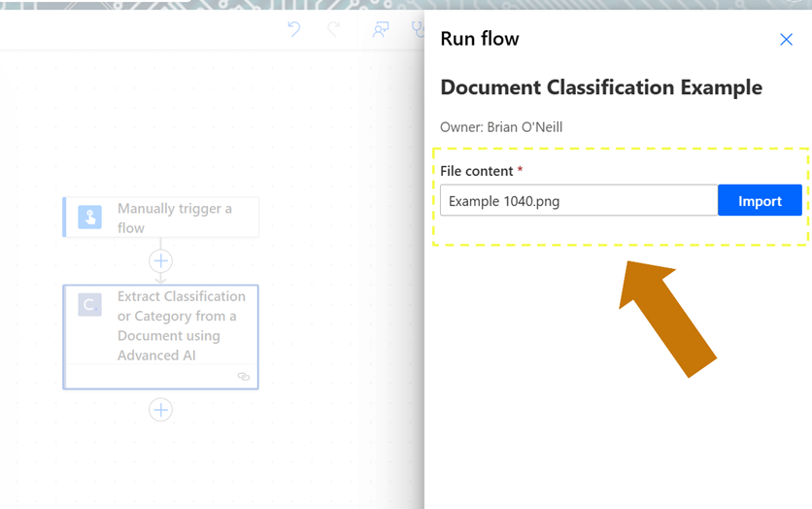
Task: Click the redo arrow icon
Action: [x=334, y=28]
